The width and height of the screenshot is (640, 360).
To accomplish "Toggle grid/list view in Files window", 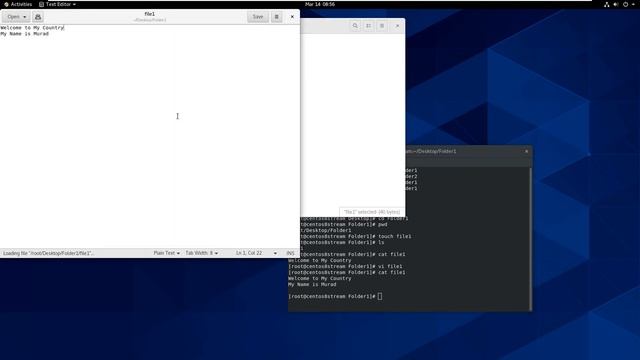I will click(369, 26).
